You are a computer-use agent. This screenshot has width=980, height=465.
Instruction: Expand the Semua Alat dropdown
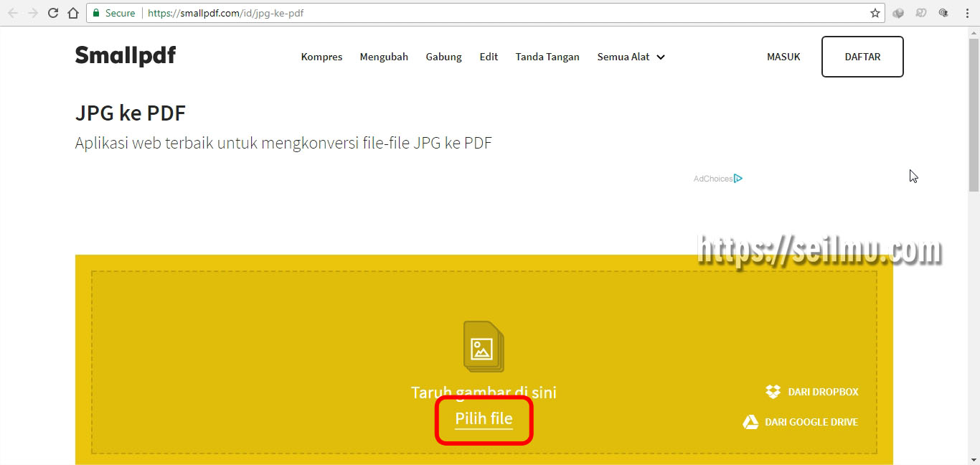(631, 57)
